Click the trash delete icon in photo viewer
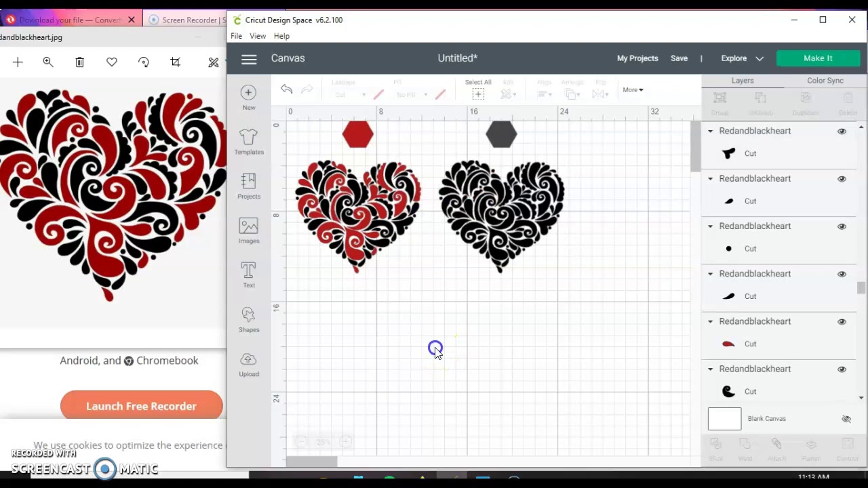 pos(79,62)
